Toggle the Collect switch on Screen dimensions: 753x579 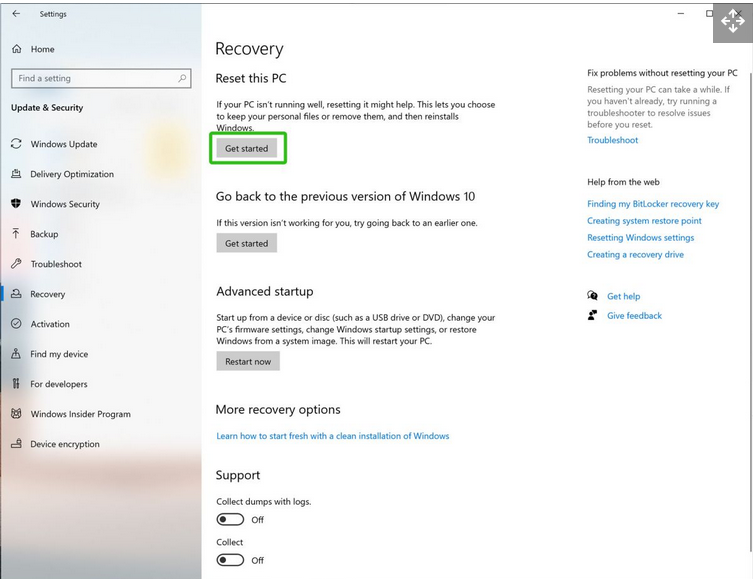pos(230,560)
